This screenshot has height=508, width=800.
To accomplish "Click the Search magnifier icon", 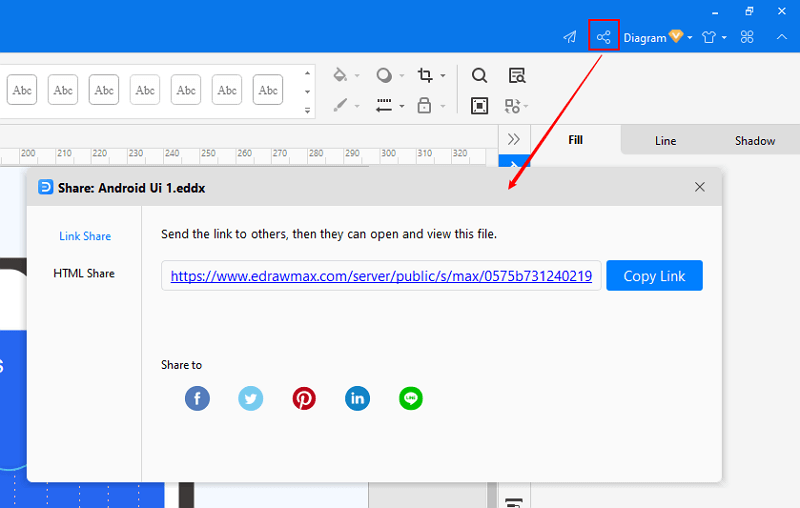I will [479, 75].
